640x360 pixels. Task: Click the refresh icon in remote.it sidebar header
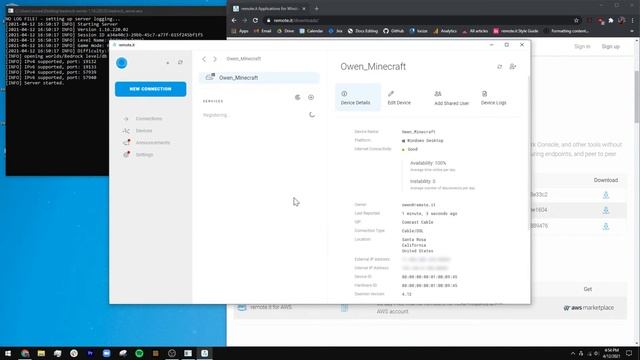(180, 62)
